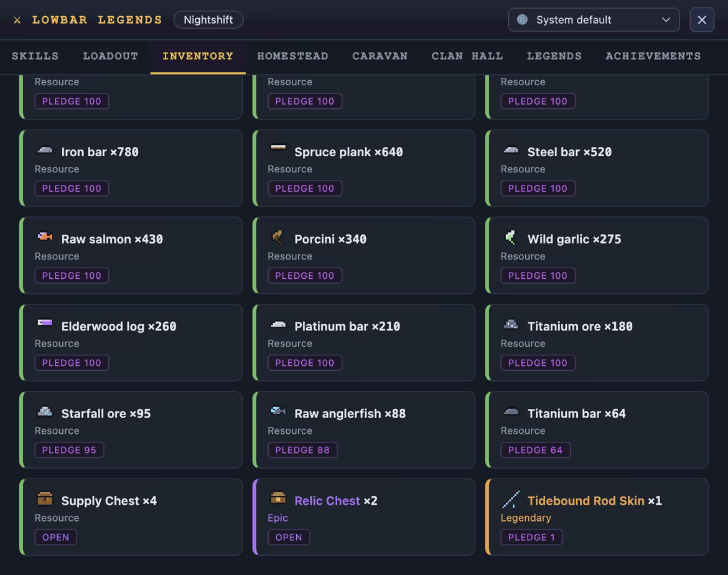Select the Inventory tab
Screen dimensions: 728x575
coord(198,56)
